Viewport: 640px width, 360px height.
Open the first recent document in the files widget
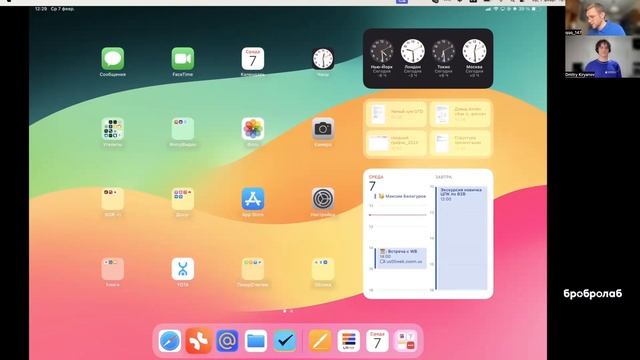(396, 114)
